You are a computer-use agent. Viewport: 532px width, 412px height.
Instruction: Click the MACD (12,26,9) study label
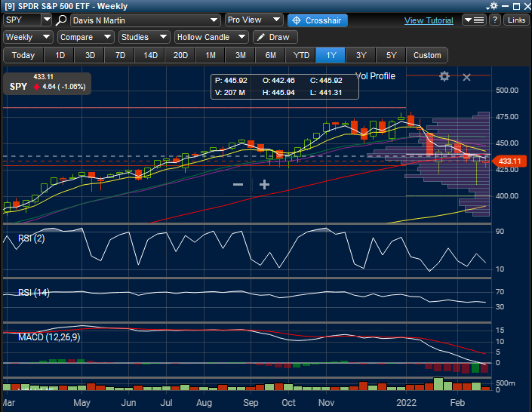49,337
